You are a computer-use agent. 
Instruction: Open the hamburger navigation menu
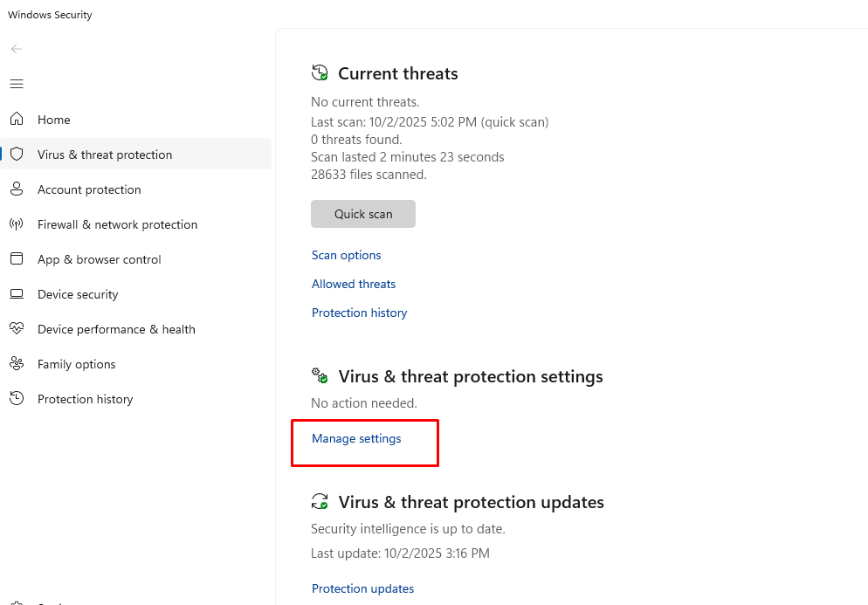pos(17,84)
